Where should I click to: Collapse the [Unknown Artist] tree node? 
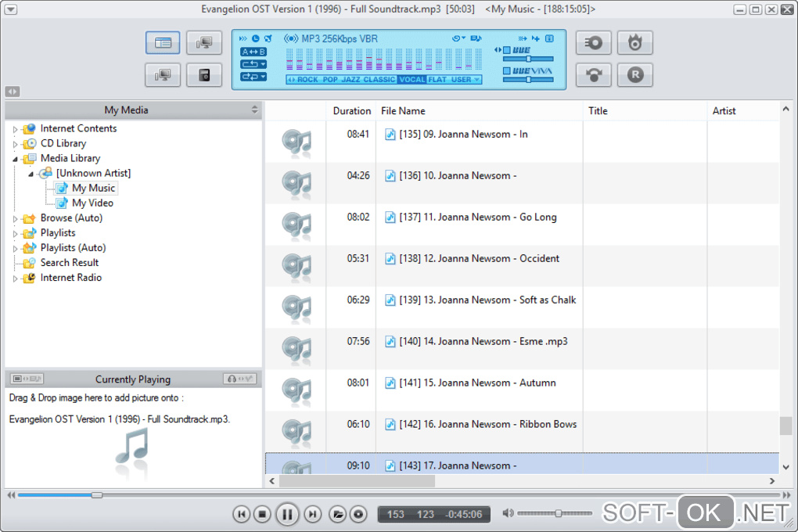tap(31, 174)
